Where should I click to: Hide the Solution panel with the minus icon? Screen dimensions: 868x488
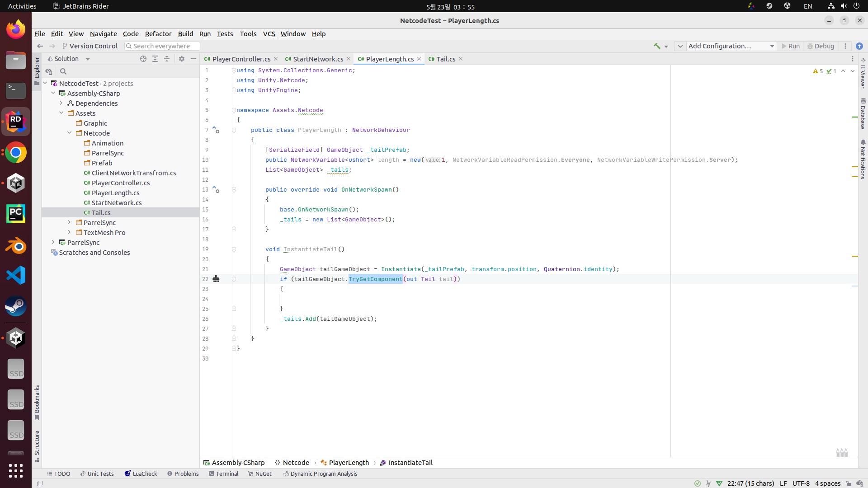click(x=193, y=59)
